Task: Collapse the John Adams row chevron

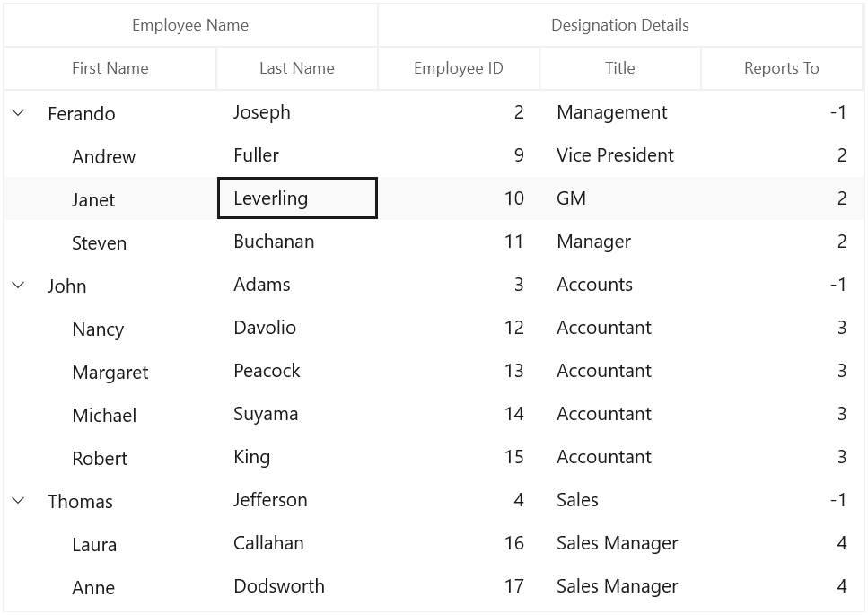Action: (x=18, y=286)
